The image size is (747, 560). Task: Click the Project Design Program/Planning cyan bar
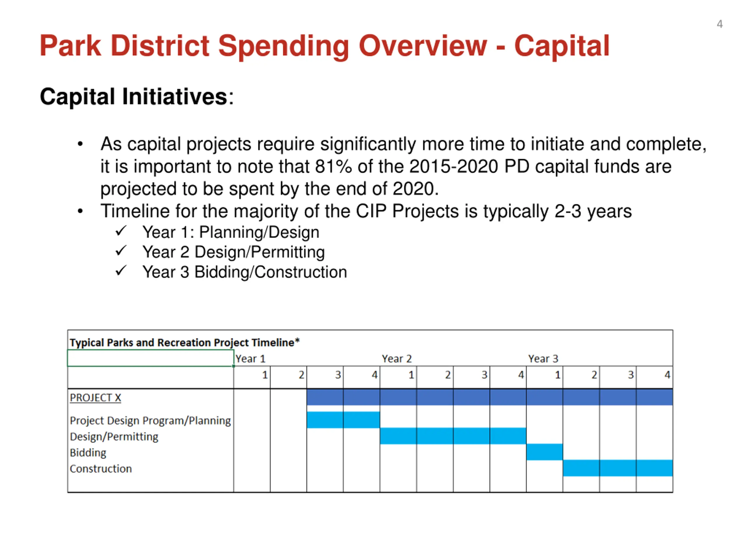(343, 420)
